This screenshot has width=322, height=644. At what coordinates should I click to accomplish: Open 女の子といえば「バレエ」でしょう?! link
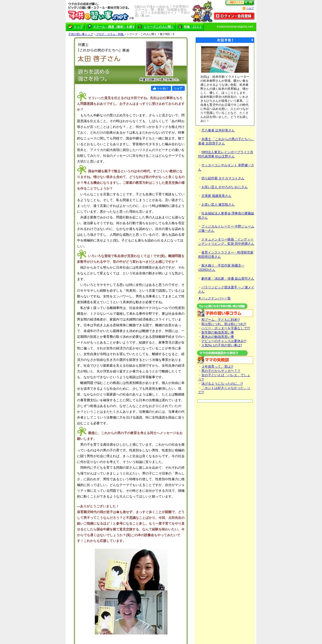tap(224, 377)
